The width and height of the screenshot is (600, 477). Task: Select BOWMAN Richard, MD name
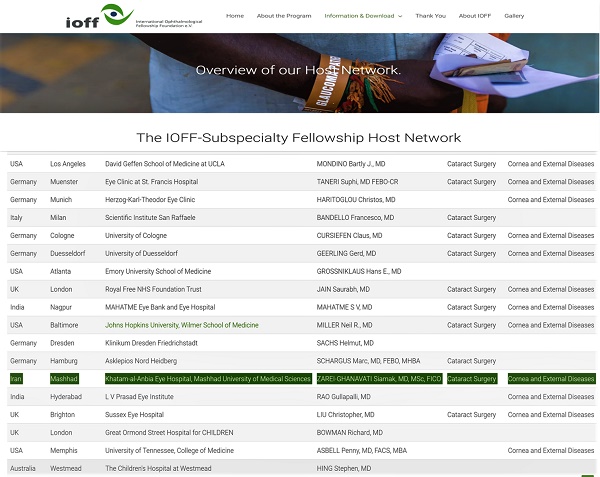tap(350, 433)
